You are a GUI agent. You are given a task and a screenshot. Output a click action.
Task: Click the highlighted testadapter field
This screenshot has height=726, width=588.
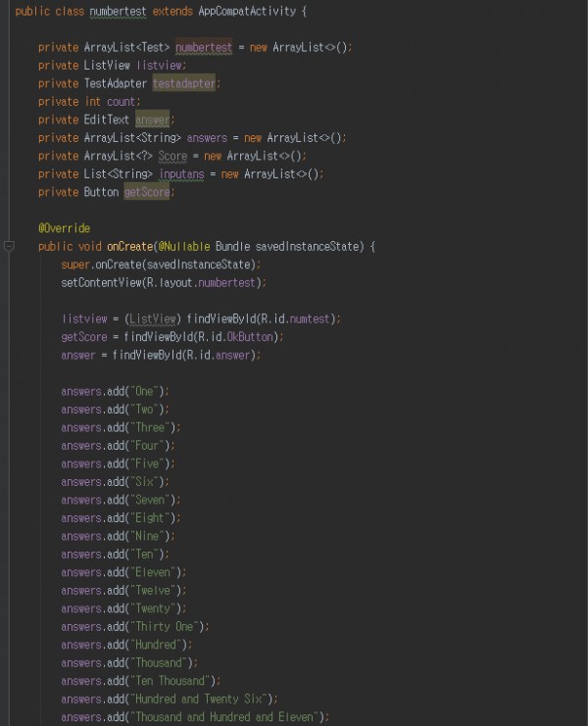[x=184, y=83]
